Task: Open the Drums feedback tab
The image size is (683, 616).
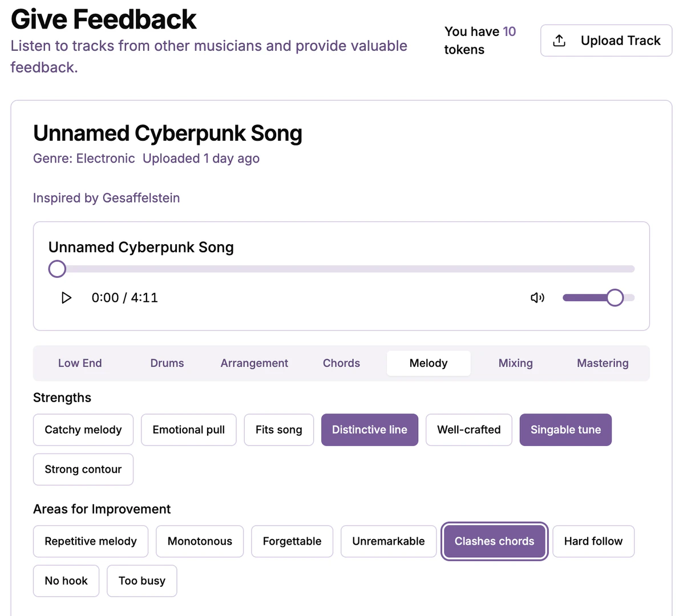Action: click(x=167, y=363)
